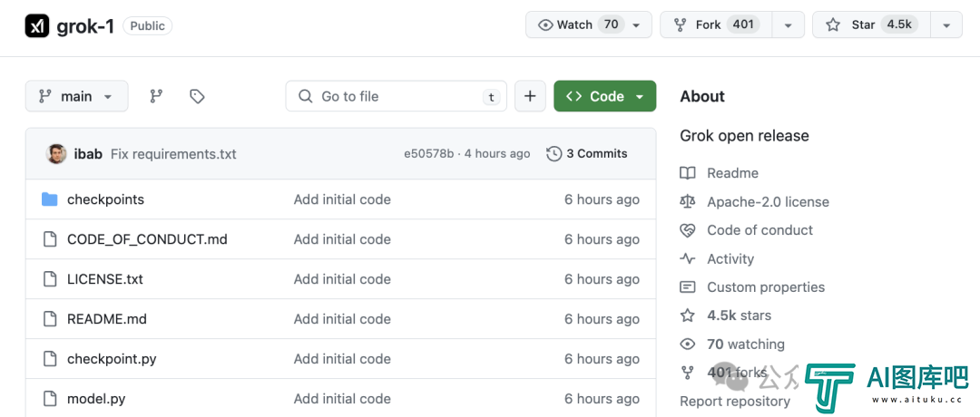
Task: Star the grok-1 repository
Action: [x=872, y=25]
